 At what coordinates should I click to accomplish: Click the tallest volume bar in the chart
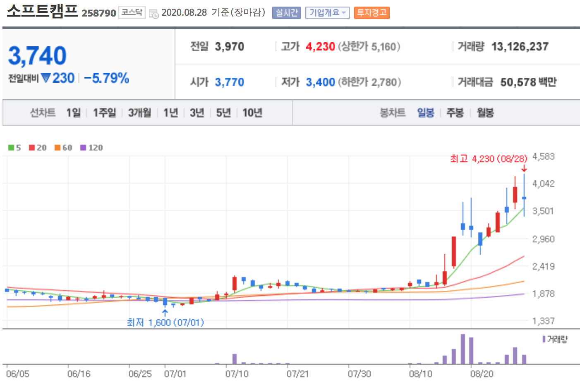coord(463,349)
